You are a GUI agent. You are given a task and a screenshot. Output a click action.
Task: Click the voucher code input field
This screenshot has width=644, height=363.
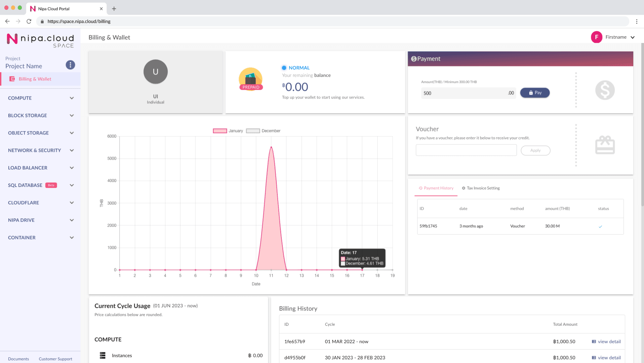(x=466, y=150)
